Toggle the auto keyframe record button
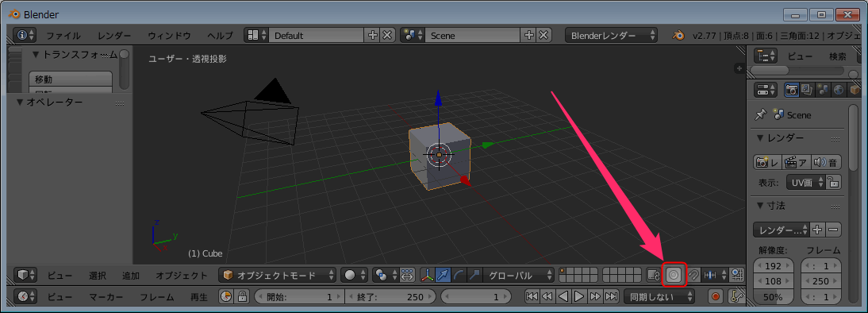Viewport: 868px width, 313px height. (716, 297)
